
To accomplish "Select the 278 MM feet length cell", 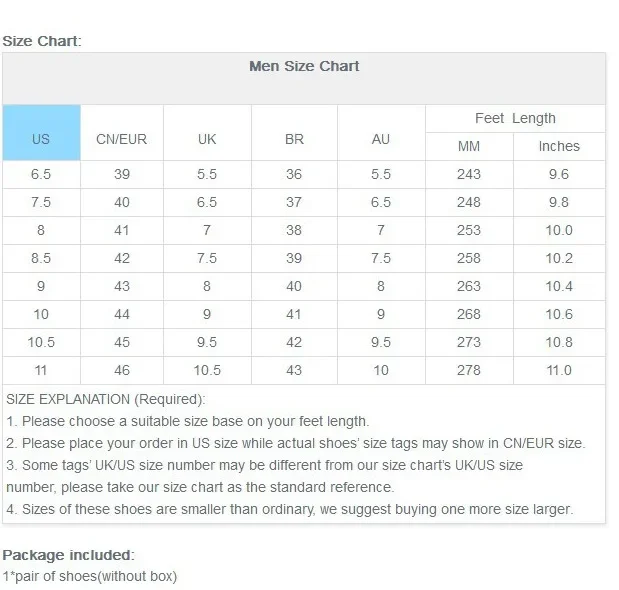I will pyautogui.click(x=469, y=370).
